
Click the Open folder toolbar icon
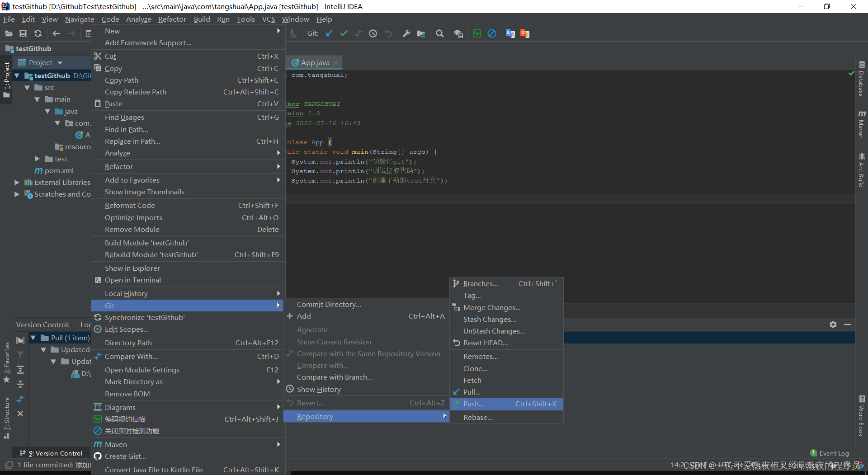tap(9, 33)
